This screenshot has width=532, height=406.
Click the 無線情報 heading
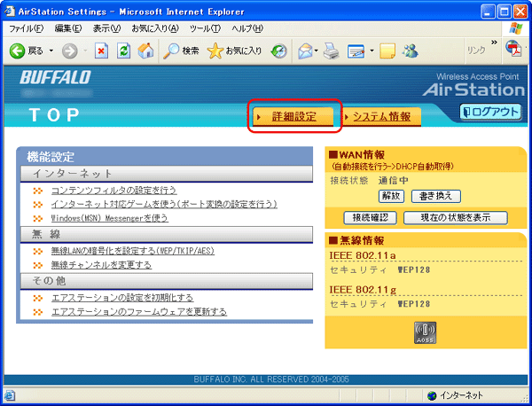point(356,240)
